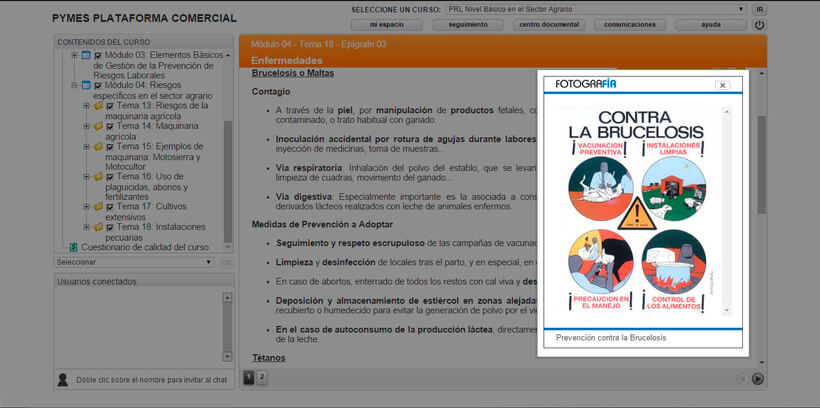
Task: Click OK button beside Seleccionar
Action: 226,262
